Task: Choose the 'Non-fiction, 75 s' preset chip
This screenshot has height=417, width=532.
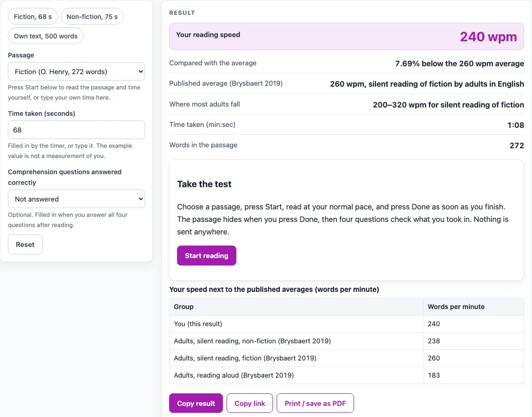Action: (x=92, y=17)
